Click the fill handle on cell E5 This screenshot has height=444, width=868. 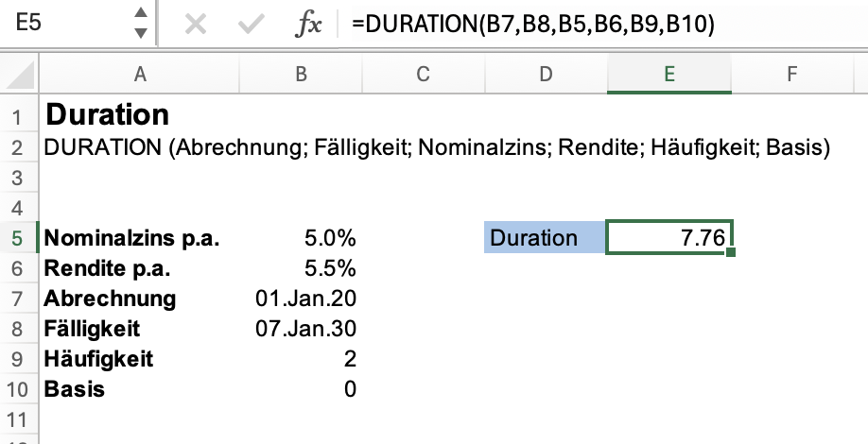[731, 252]
